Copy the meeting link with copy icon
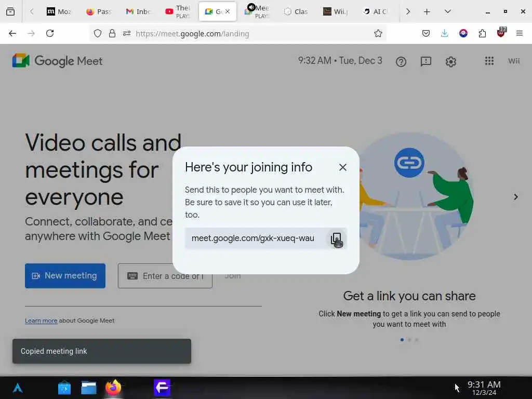The image size is (532, 399). tap(336, 238)
